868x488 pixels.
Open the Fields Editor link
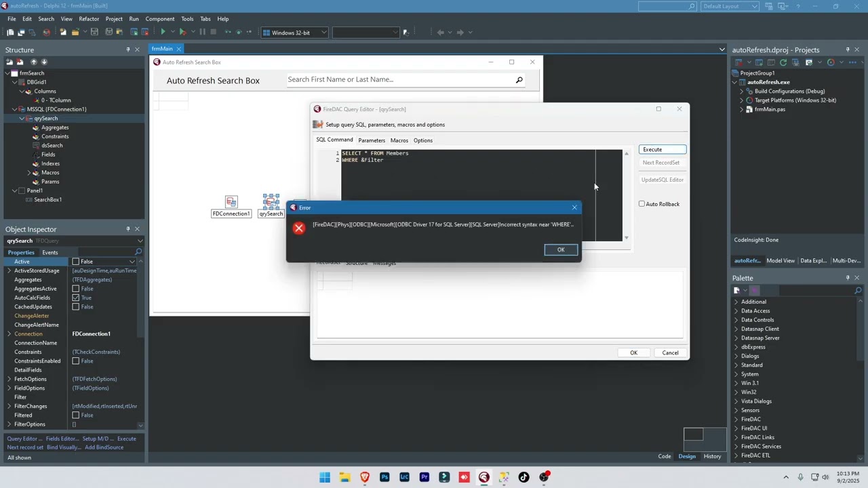point(61,439)
